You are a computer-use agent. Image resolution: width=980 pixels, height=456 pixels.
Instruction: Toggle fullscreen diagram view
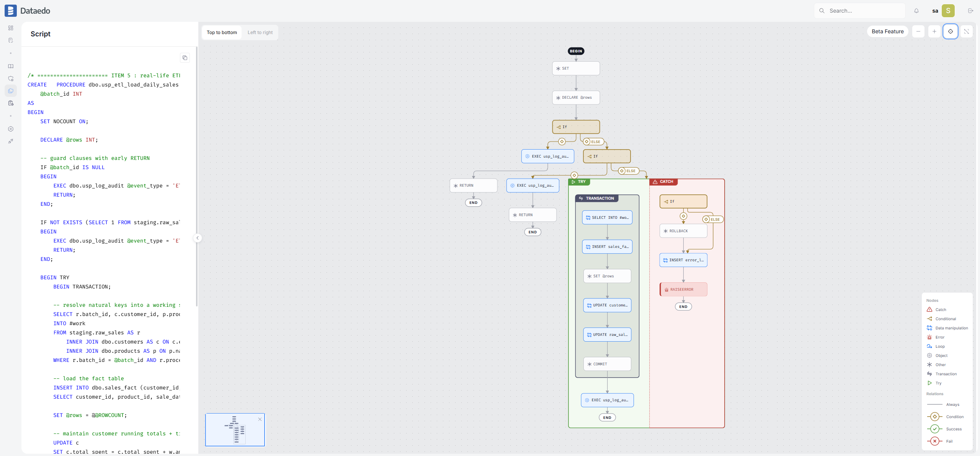coord(967,31)
